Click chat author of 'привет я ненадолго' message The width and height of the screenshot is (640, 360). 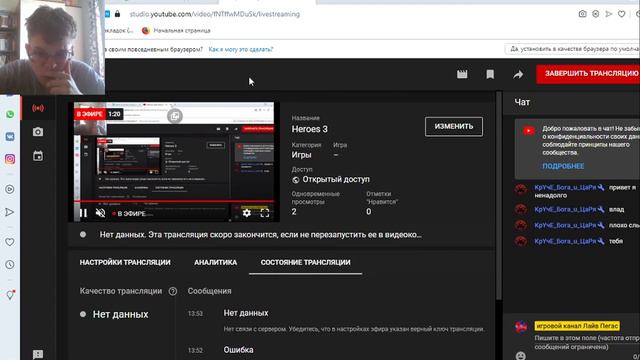[565, 187]
